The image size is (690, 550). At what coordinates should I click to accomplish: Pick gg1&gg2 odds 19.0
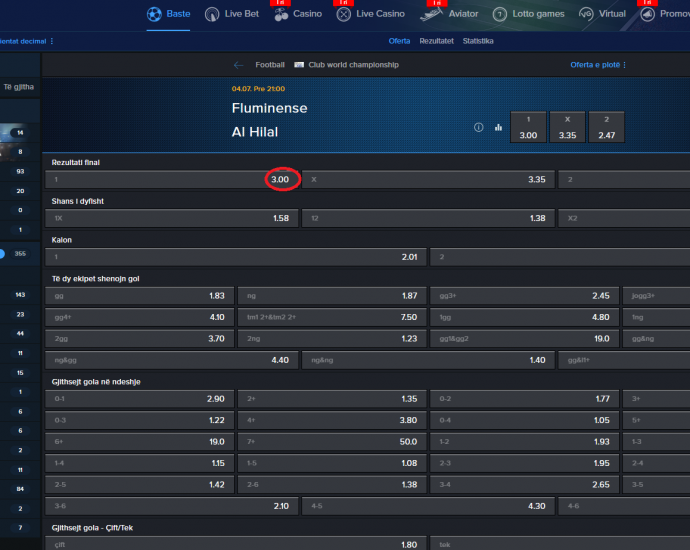click(x=525, y=339)
